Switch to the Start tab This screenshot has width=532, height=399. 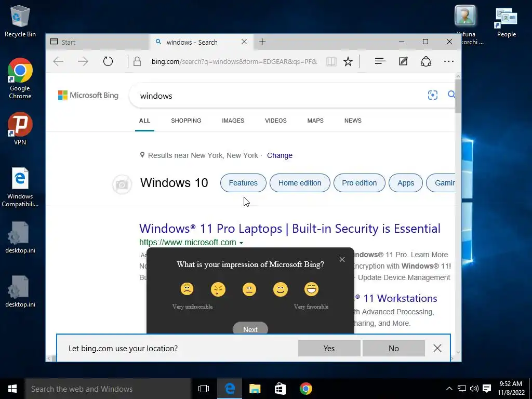[97, 42]
